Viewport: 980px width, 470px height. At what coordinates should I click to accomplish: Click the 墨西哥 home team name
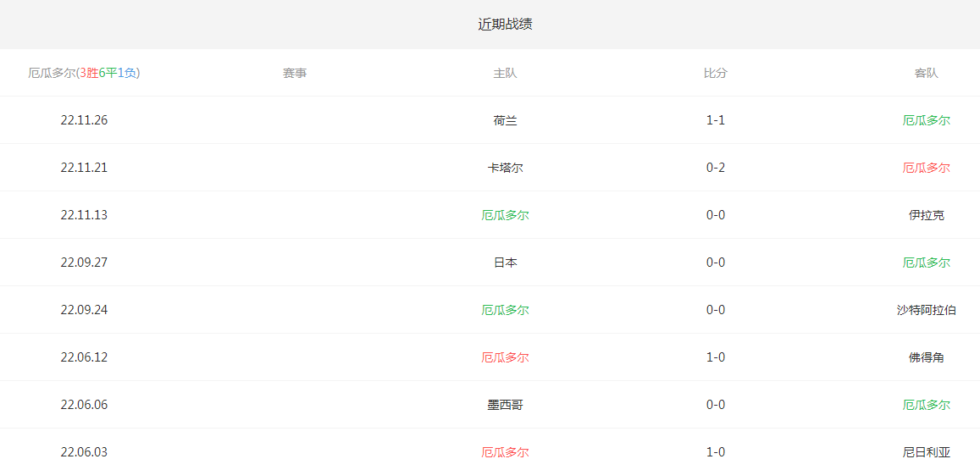point(505,405)
